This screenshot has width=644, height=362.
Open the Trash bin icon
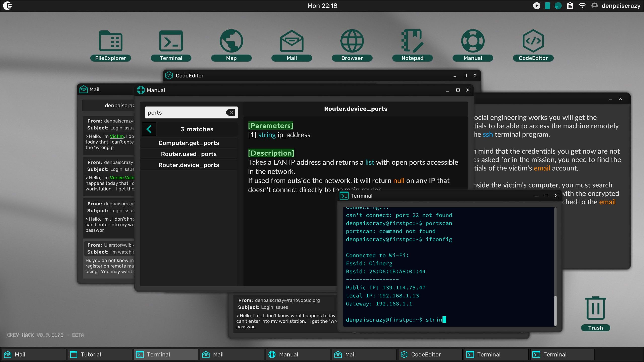coord(595,309)
